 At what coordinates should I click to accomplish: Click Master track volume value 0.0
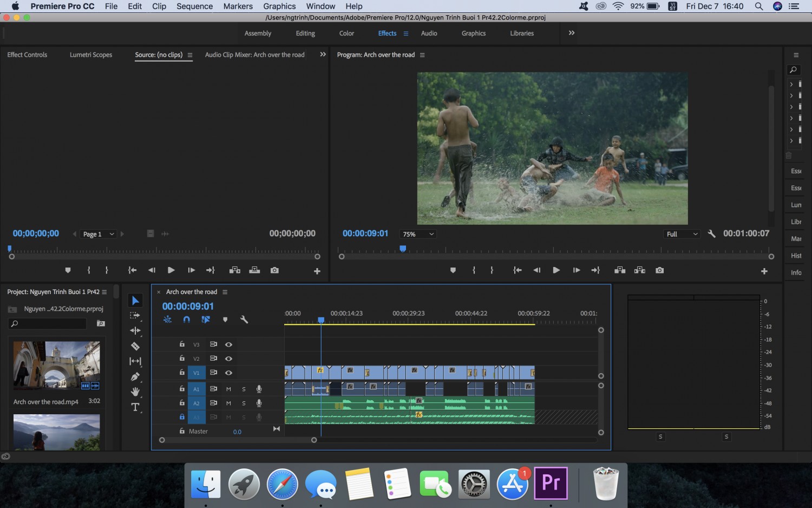pos(237,432)
